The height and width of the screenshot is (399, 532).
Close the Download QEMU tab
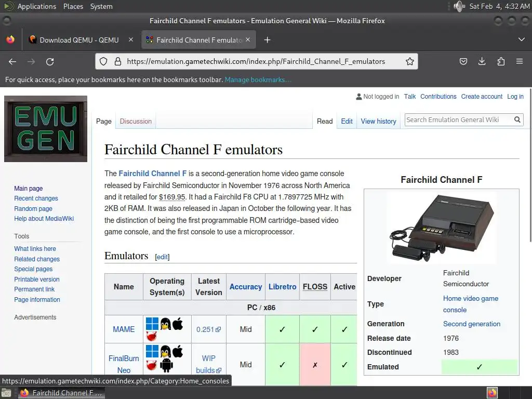[130, 39]
